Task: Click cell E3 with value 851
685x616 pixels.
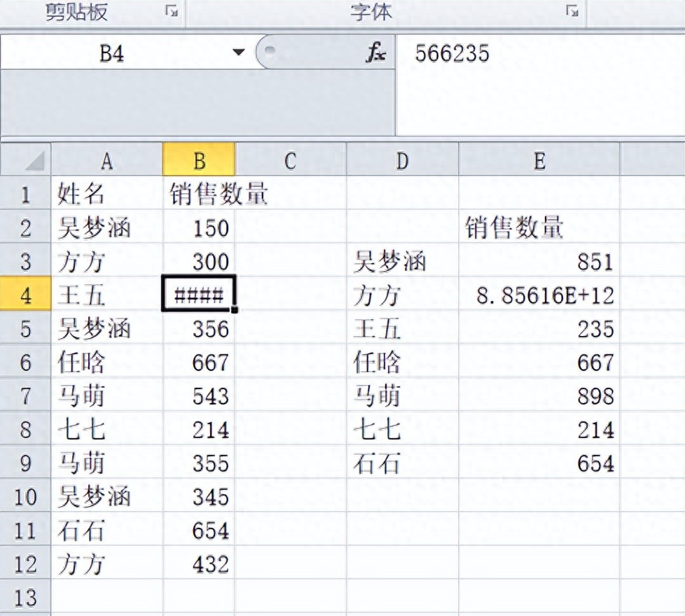Action: coord(539,261)
